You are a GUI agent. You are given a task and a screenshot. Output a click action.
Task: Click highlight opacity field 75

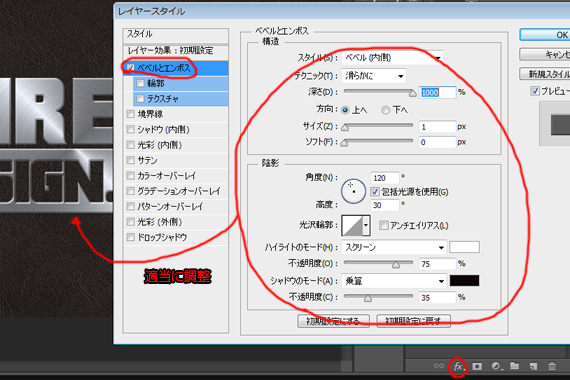[x=437, y=264]
